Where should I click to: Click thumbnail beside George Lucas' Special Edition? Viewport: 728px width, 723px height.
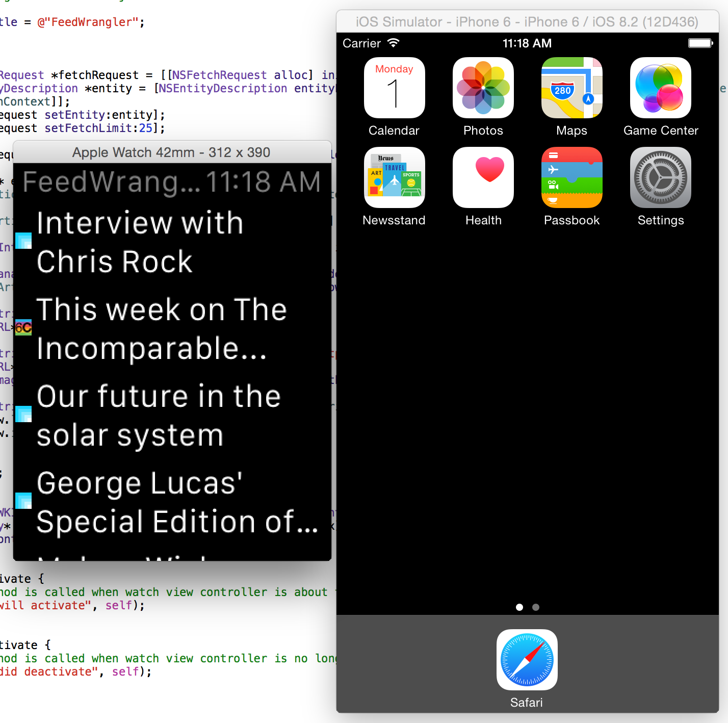pyautogui.click(x=23, y=501)
